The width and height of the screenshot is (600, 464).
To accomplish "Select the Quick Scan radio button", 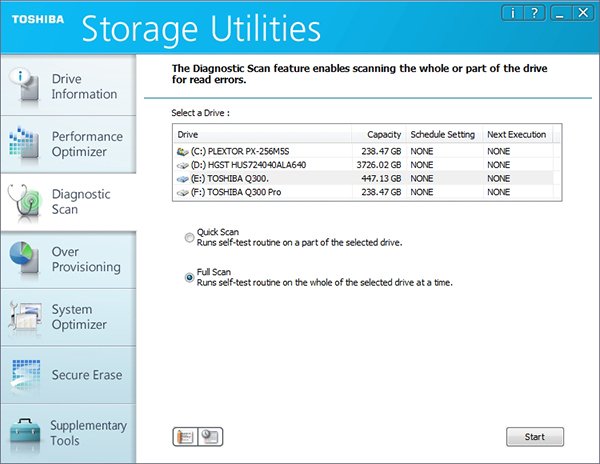I will (189, 238).
